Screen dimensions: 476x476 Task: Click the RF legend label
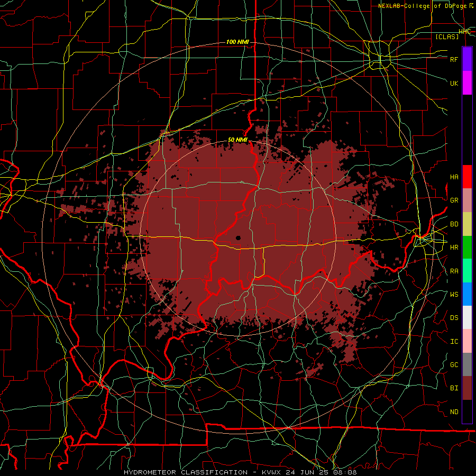click(x=454, y=59)
